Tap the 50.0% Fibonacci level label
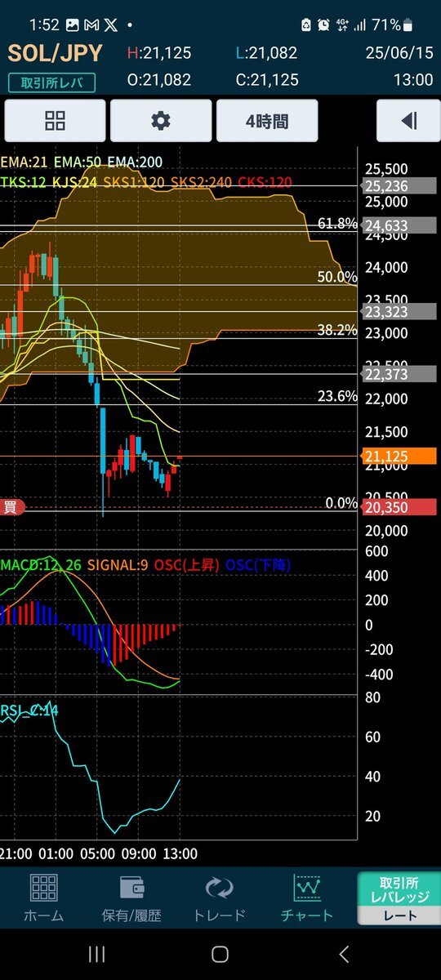This screenshot has height=980, width=441. point(336,278)
